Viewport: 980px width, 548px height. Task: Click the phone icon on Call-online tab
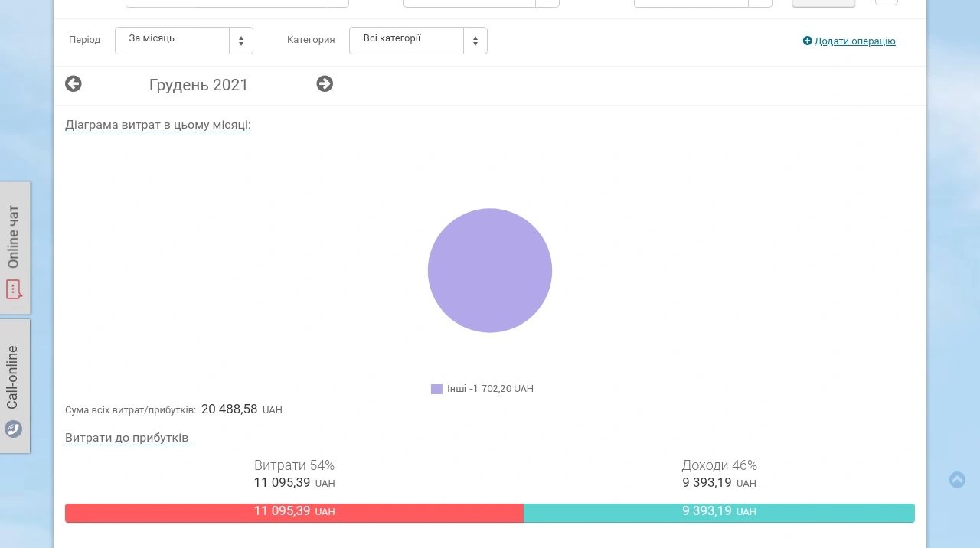click(x=13, y=429)
